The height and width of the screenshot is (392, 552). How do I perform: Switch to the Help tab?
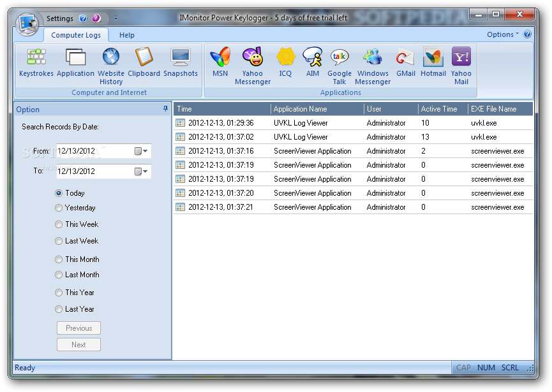127,35
